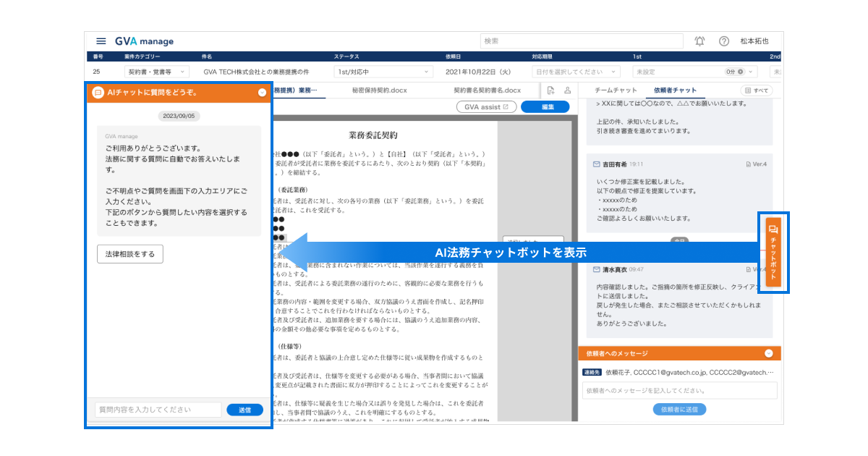The height and width of the screenshot is (456, 868).
Task: Open the help question mark icon
Action: pos(723,41)
